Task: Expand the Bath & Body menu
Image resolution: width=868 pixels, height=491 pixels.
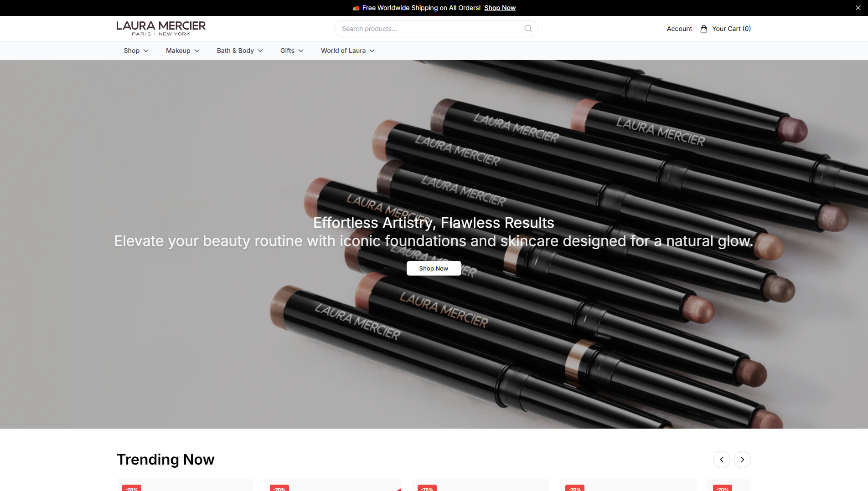Action: (240, 51)
